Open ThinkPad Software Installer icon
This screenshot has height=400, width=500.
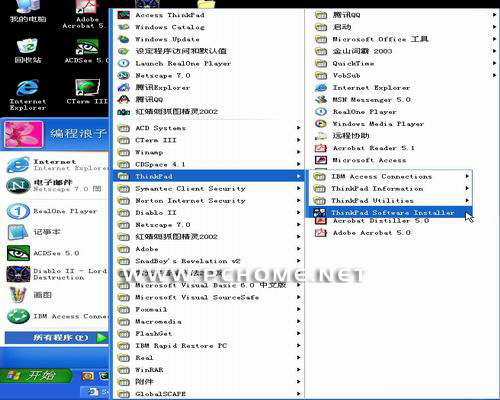click(x=319, y=212)
